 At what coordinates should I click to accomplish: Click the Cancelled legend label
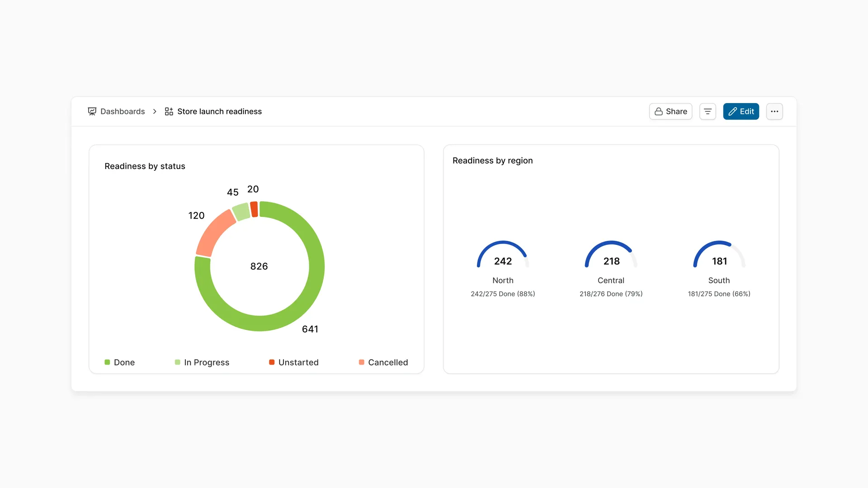tap(388, 362)
